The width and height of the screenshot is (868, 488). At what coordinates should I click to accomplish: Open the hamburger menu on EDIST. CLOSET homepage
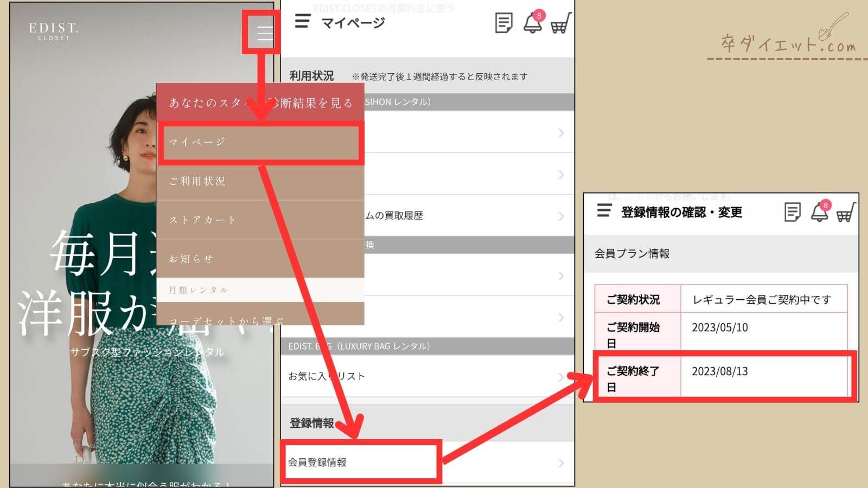tap(265, 34)
